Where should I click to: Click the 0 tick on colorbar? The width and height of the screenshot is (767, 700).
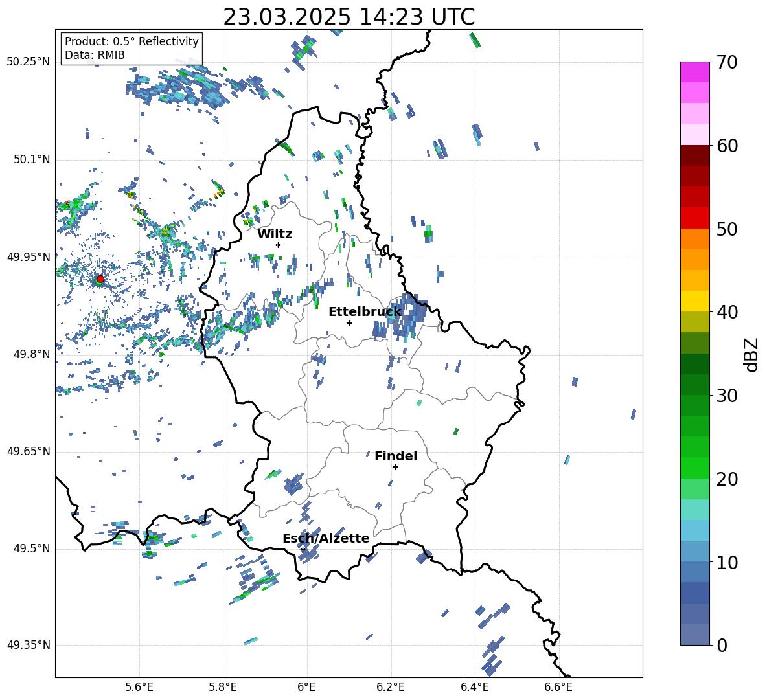coord(722,645)
